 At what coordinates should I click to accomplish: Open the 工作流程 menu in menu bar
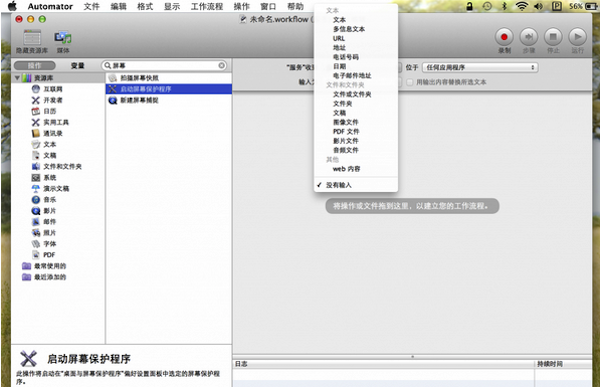coord(207,6)
